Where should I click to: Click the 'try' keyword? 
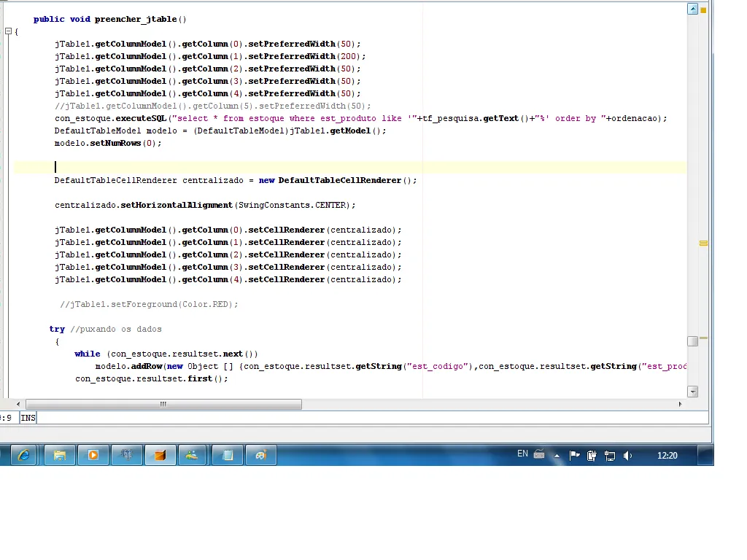click(57, 329)
